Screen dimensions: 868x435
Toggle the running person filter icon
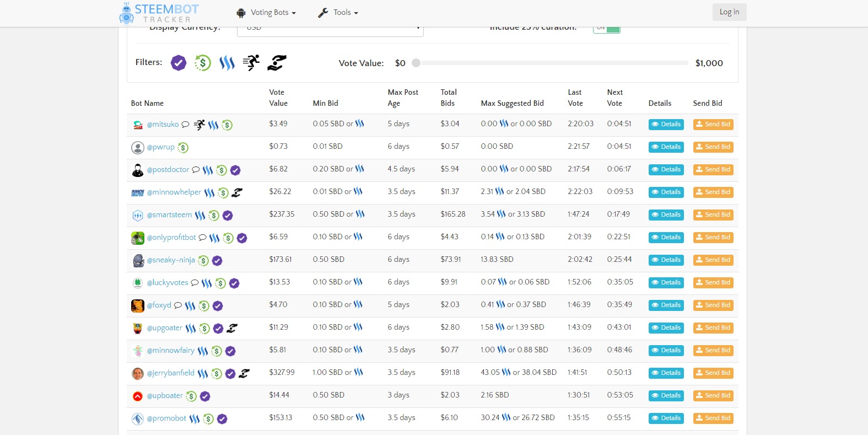pos(251,63)
